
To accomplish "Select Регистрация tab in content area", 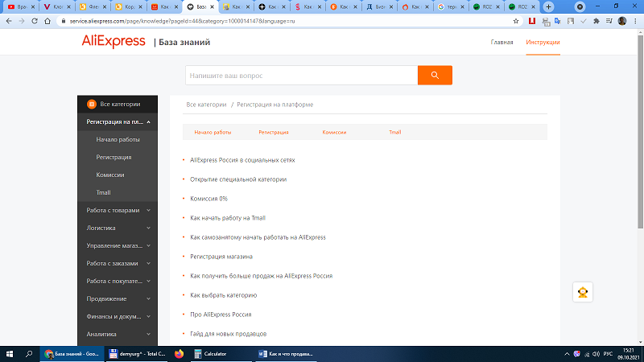I will (274, 132).
